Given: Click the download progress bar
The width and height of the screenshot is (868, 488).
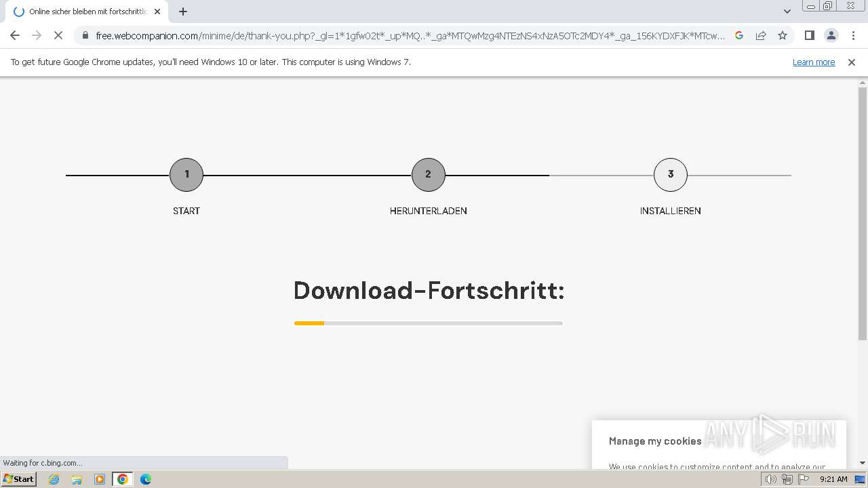Looking at the screenshot, I should (429, 323).
